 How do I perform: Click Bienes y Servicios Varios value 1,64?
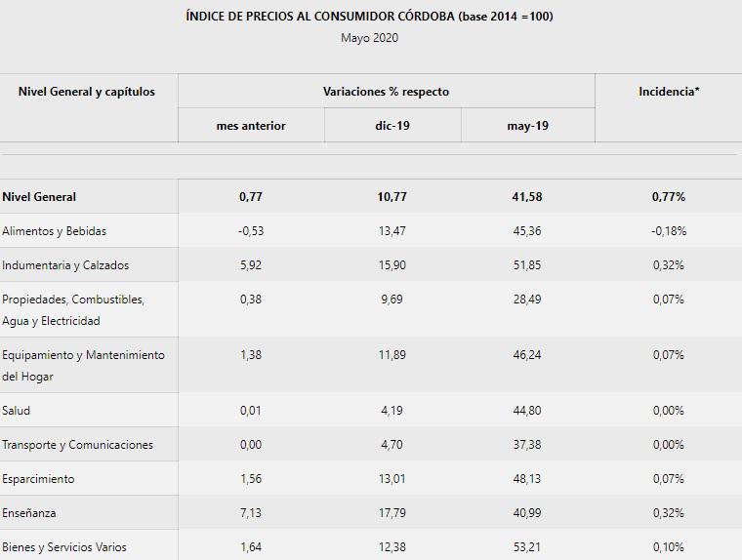(x=251, y=546)
